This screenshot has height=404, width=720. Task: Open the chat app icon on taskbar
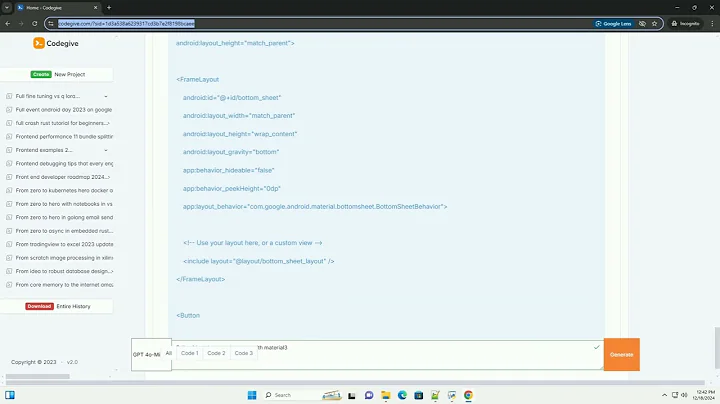point(369,395)
